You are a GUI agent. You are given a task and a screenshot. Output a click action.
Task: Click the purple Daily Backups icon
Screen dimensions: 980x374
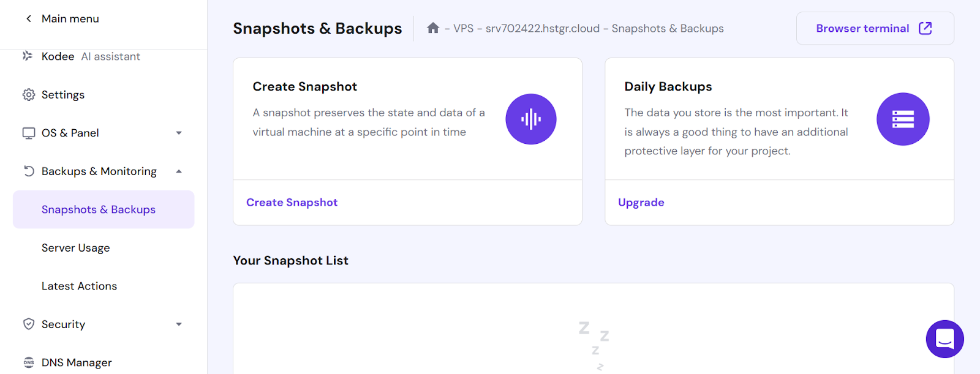click(x=902, y=119)
